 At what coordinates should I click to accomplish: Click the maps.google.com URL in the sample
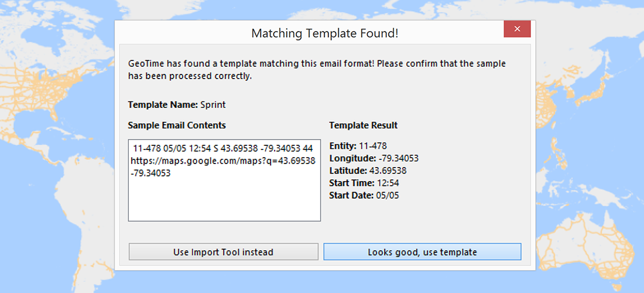point(223,161)
